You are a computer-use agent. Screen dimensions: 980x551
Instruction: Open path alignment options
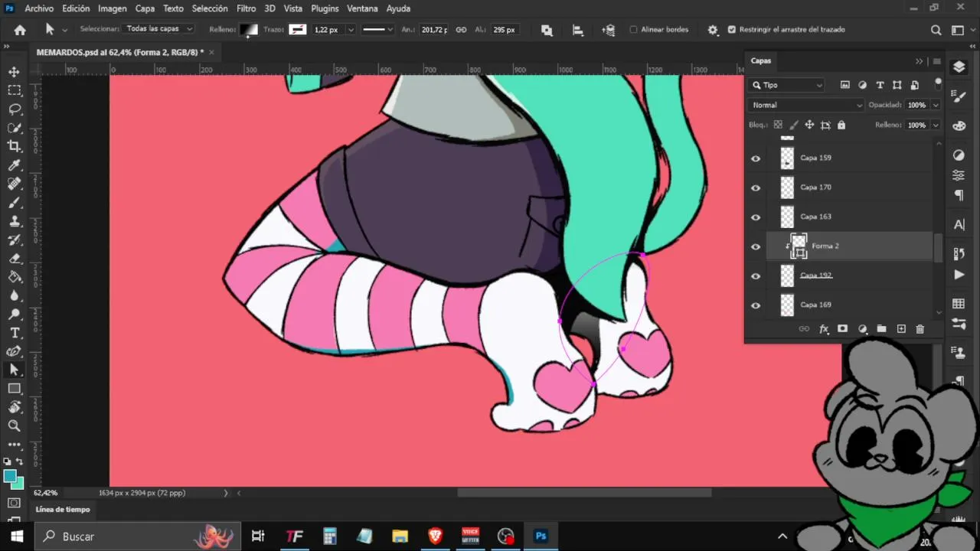(578, 30)
